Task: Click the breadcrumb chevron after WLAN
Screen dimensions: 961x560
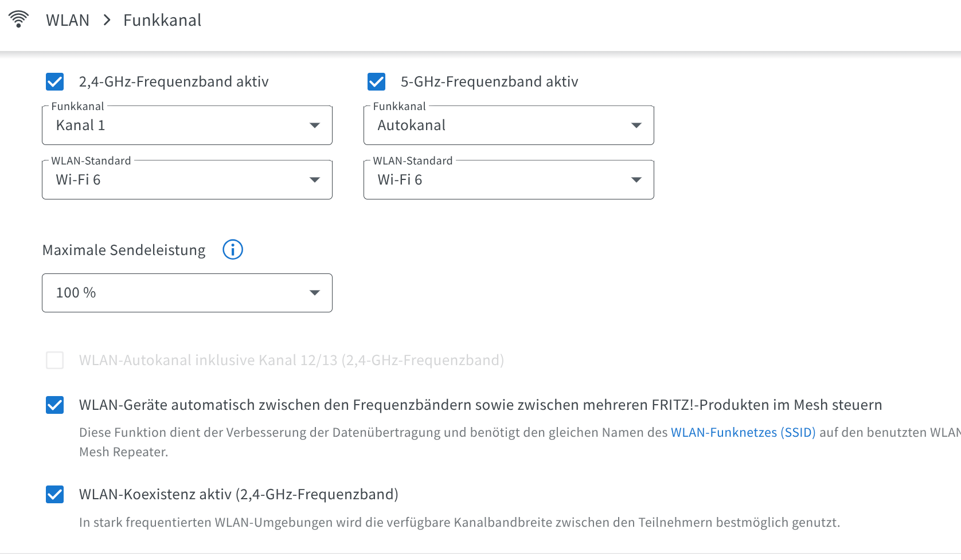Action: [107, 20]
